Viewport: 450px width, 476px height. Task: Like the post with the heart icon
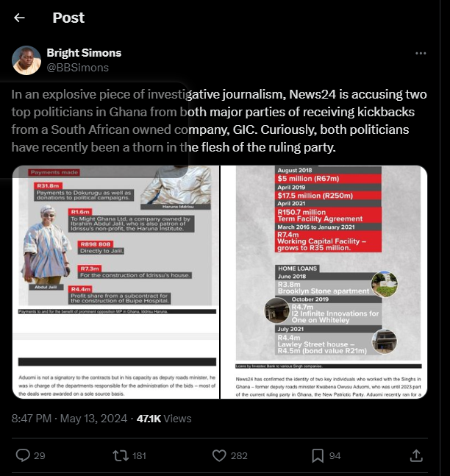point(218,455)
